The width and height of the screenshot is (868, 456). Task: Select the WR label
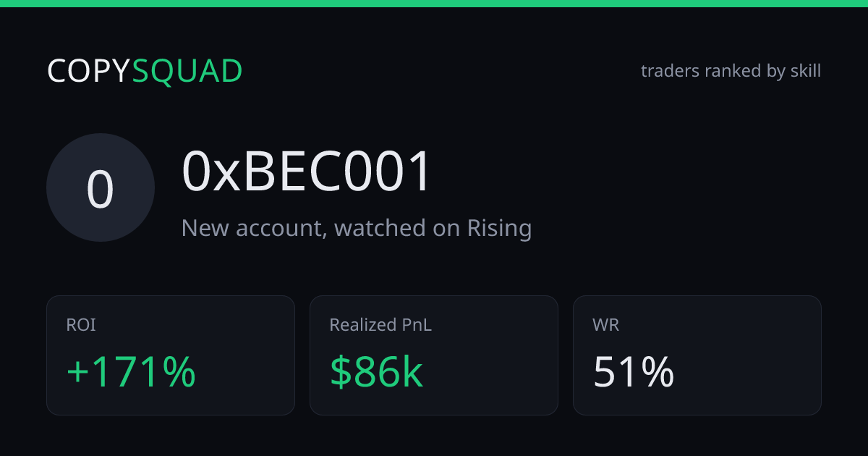point(605,325)
